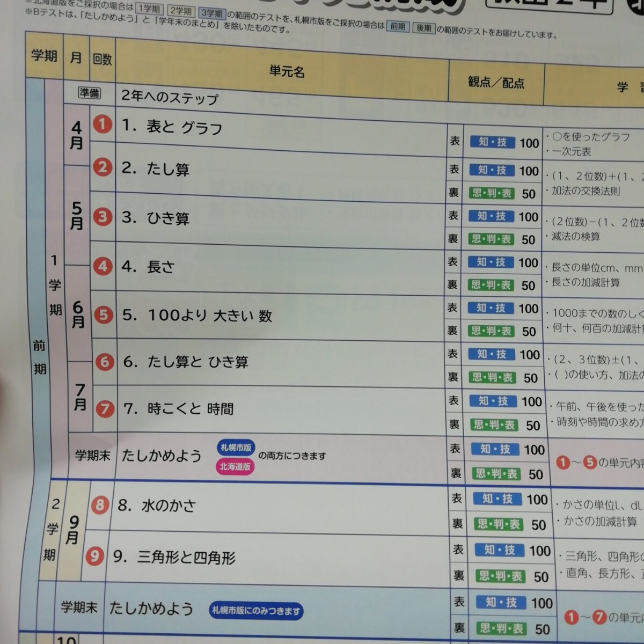Click the 知・技 badge in 三角形と四角形 row
This screenshot has height=644, width=644.
pos(500,550)
